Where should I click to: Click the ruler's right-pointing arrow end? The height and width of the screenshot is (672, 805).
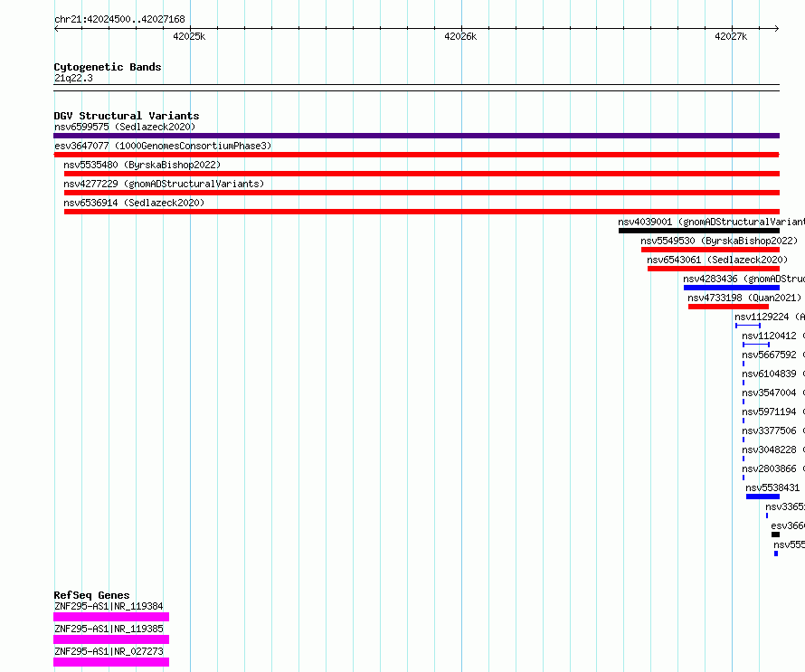[777, 28]
